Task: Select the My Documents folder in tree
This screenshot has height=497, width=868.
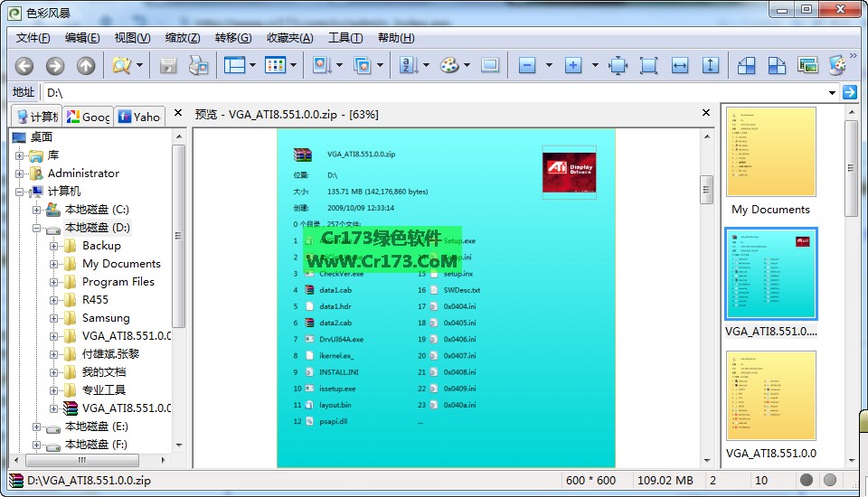Action: [121, 264]
